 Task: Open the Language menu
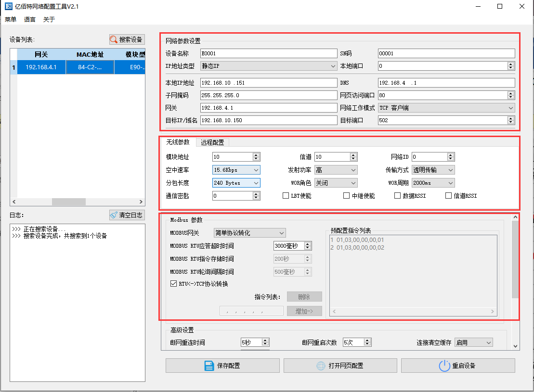(x=30, y=20)
